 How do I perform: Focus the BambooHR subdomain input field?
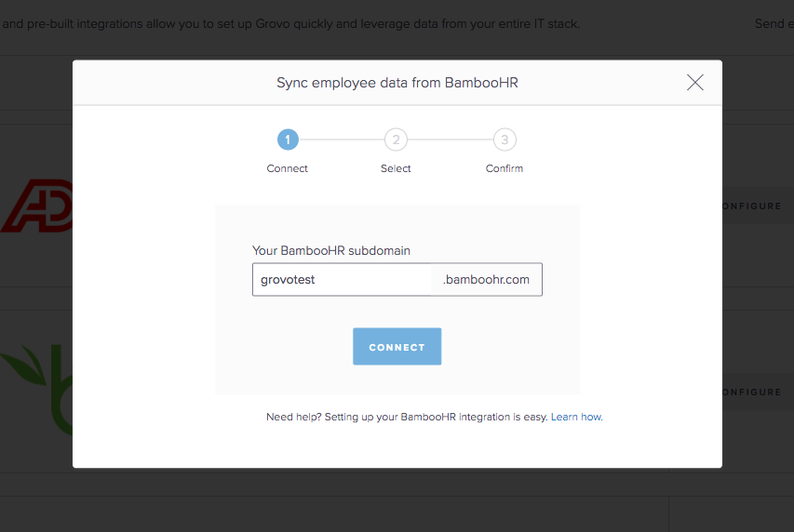pyautogui.click(x=342, y=279)
